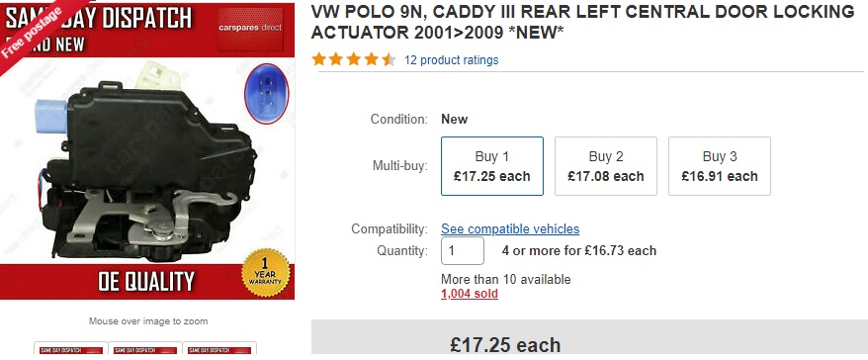Select the third product thumbnail

pyautogui.click(x=219, y=349)
